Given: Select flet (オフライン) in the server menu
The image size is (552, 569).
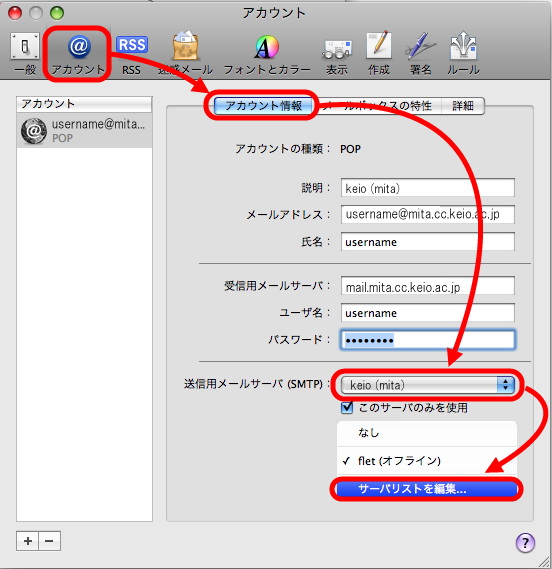Looking at the screenshot, I should coord(426,461).
